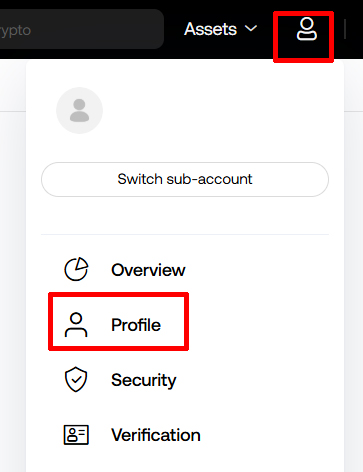Focus the crypto search field
The height and width of the screenshot is (472, 363).
tap(81, 29)
